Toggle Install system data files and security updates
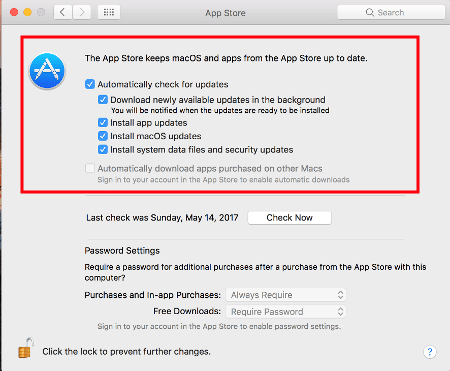Viewport: 450px width, 371px height. pos(103,149)
